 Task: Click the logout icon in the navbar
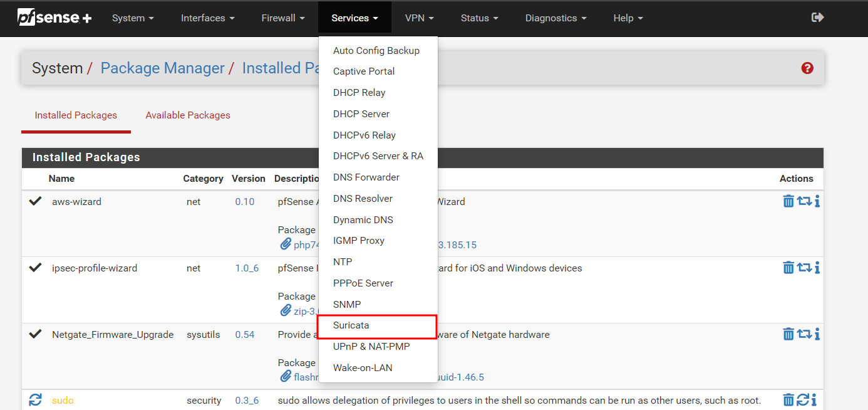click(x=817, y=18)
